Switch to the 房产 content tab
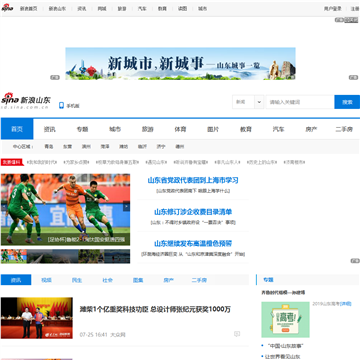Screen dimensions: 360x360 (169, 280)
